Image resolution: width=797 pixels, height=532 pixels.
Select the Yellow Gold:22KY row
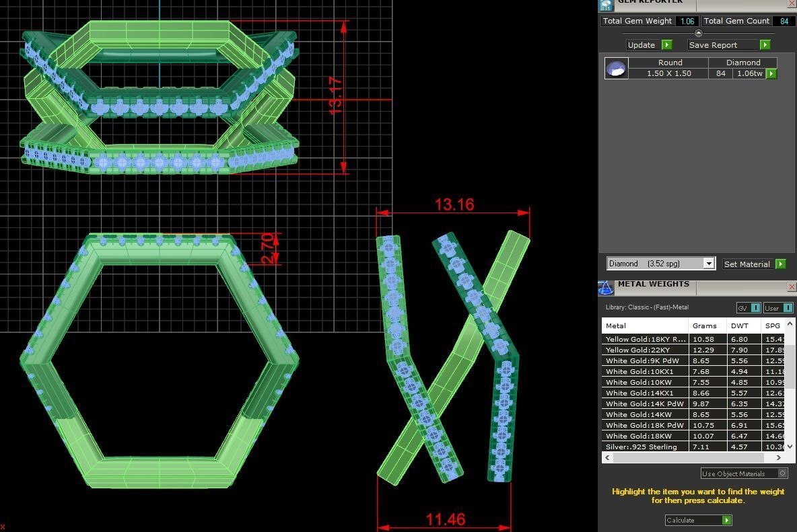coord(693,350)
